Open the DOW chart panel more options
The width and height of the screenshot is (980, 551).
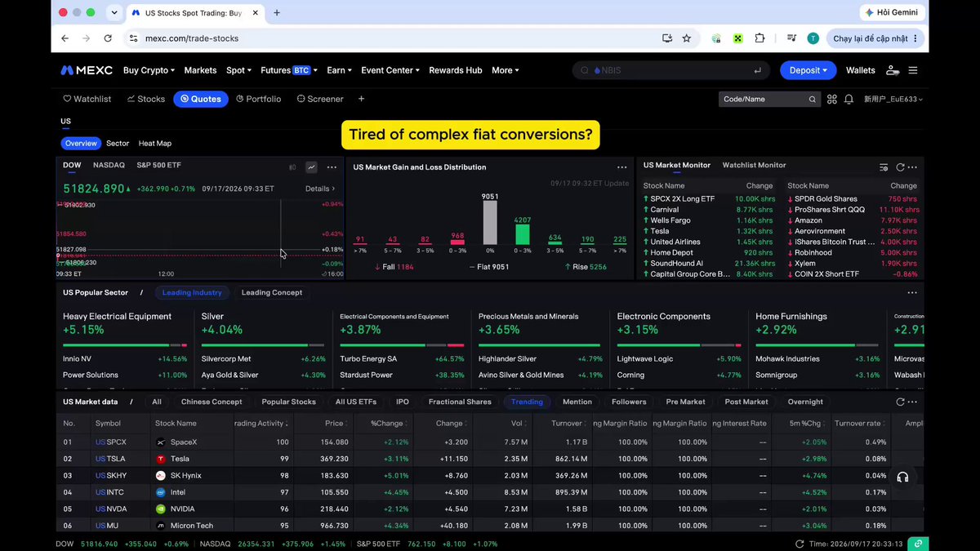pos(332,167)
